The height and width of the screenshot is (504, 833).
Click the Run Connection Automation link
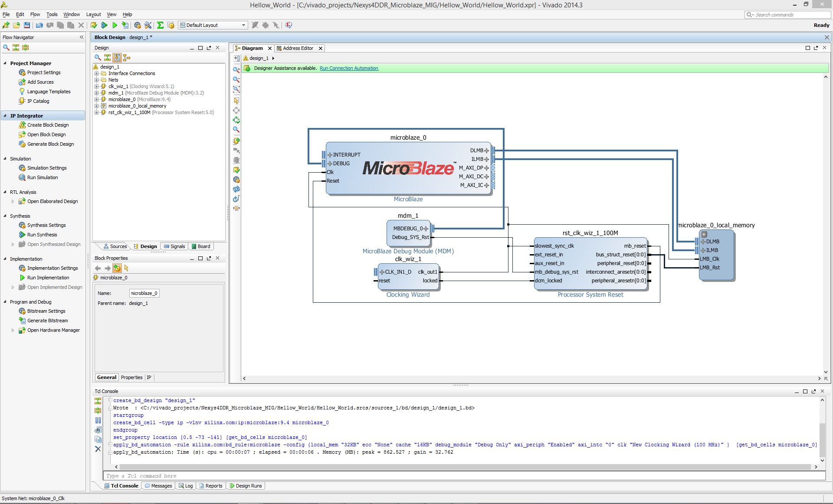pos(349,68)
